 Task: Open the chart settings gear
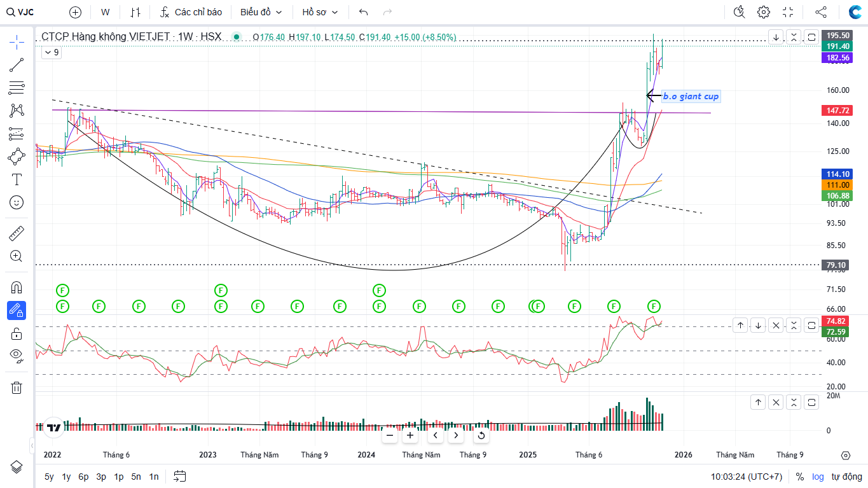click(764, 12)
